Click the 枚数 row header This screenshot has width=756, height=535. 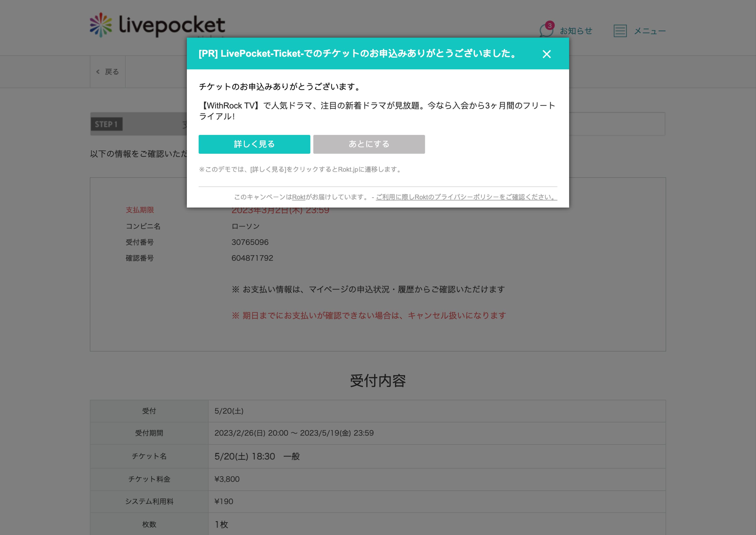coord(149,524)
